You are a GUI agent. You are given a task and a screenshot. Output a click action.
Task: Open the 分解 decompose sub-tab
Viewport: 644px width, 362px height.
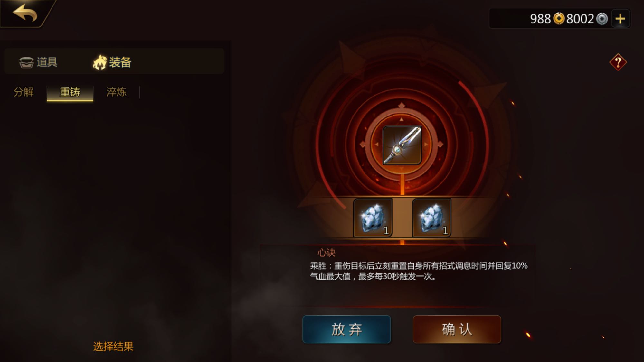[x=24, y=92]
